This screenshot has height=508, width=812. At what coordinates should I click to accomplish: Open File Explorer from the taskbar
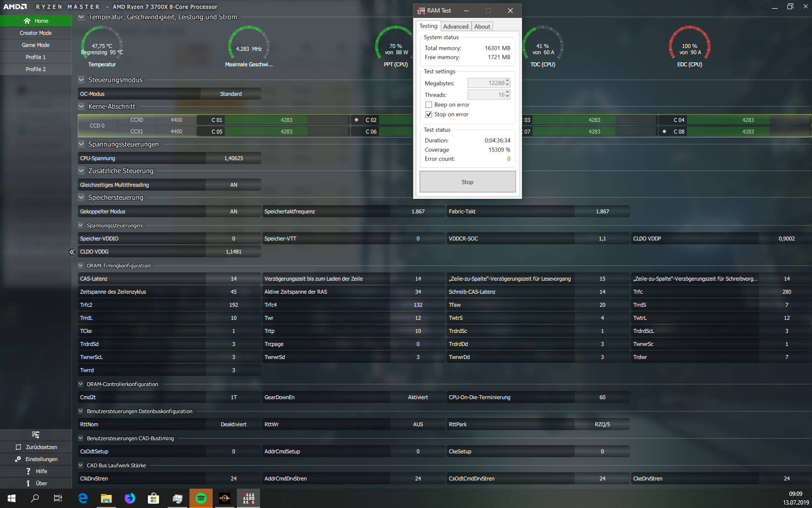[x=106, y=498]
